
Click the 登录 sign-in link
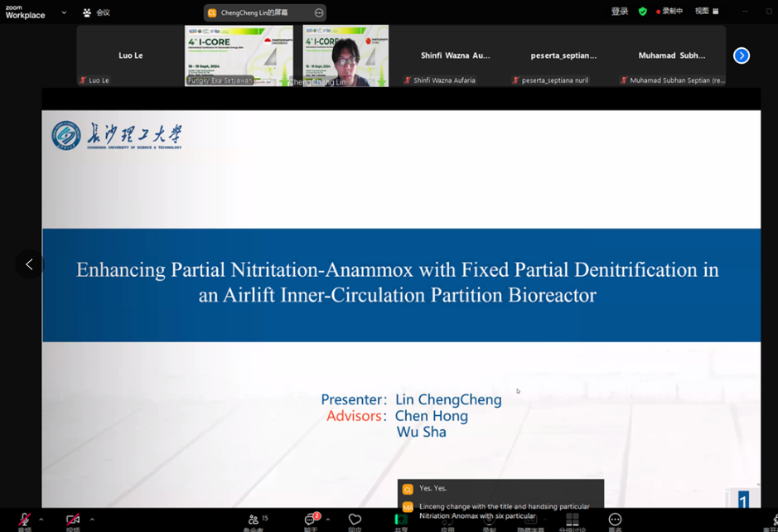(x=620, y=12)
